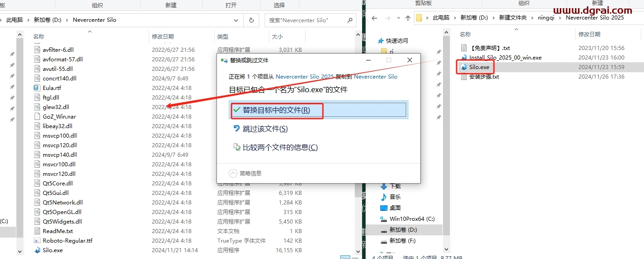Image resolution: width=644 pixels, height=259 pixels.
Task: Click the Install_Silo_2025_00_win.exe installer icon
Action: 464,57
